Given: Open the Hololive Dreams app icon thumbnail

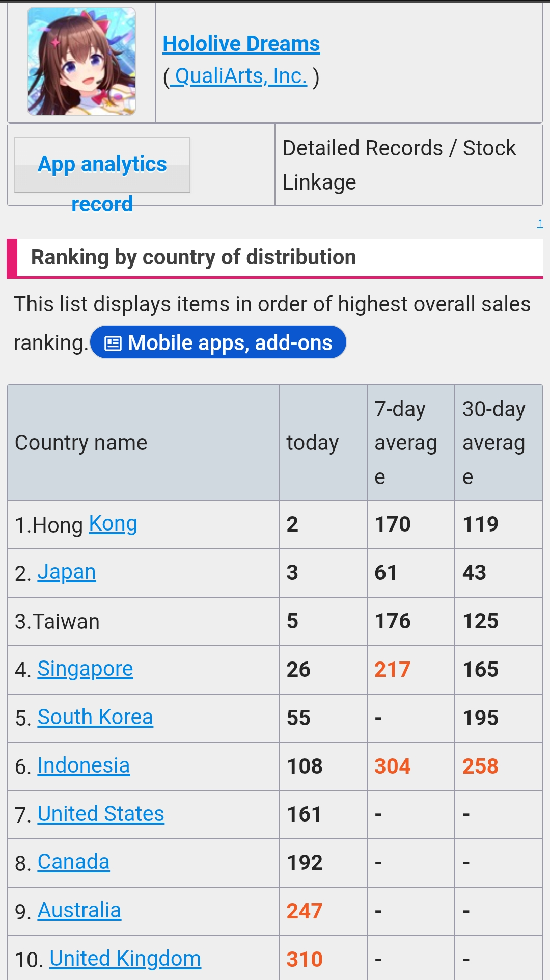Looking at the screenshot, I should tap(81, 61).
